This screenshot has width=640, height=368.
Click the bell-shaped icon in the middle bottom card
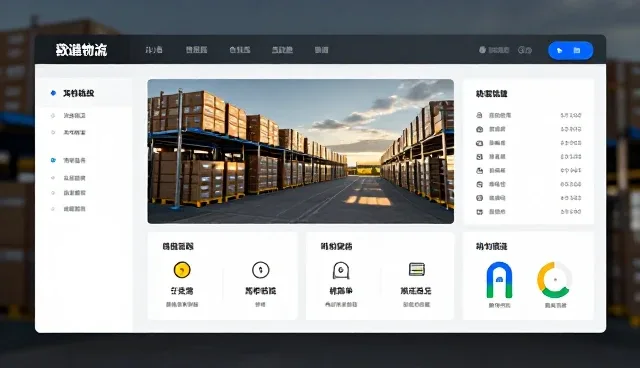tap(341, 270)
